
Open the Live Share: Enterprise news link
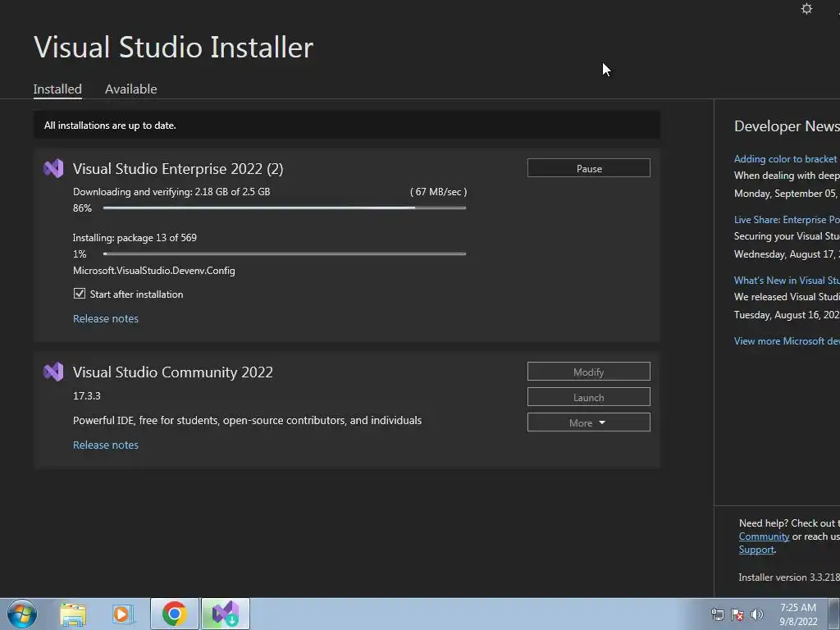[787, 220]
